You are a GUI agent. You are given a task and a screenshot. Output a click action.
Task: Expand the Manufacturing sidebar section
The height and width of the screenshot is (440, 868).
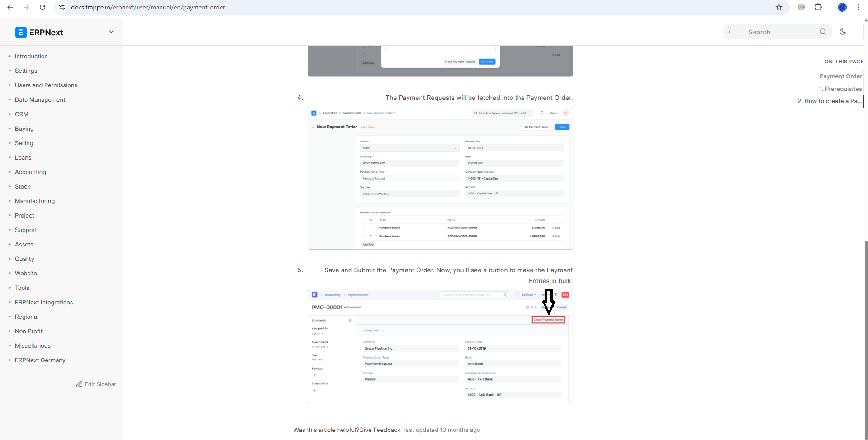point(34,201)
